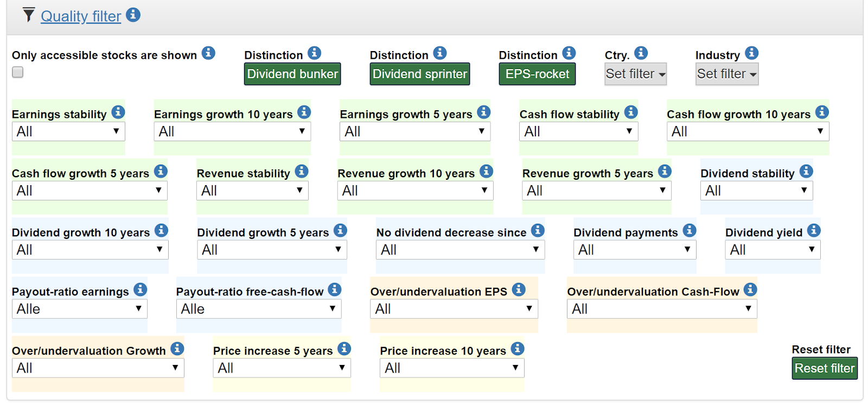The image size is (868, 403).
Task: Open the Quality filter link
Action: 81,16
